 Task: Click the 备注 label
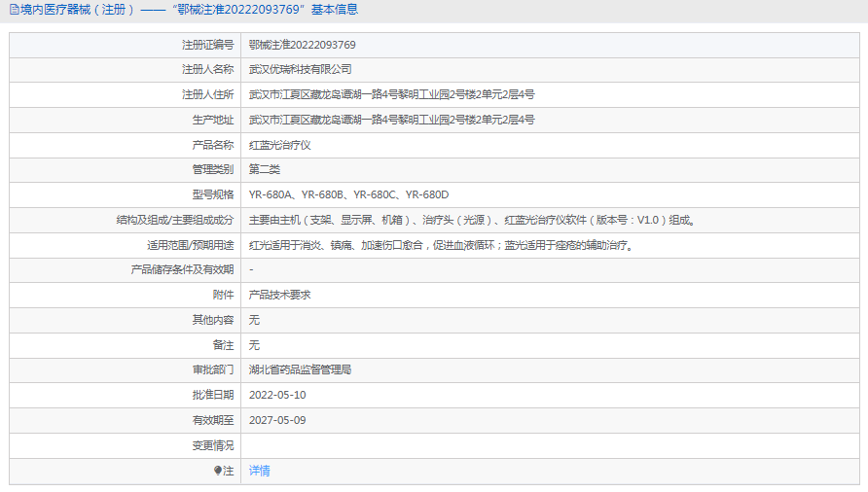[x=223, y=345]
